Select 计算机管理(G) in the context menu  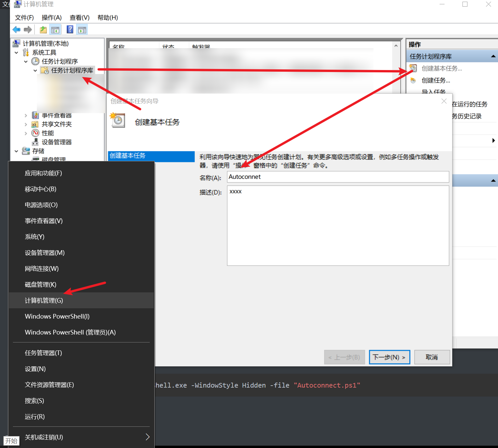point(44,300)
